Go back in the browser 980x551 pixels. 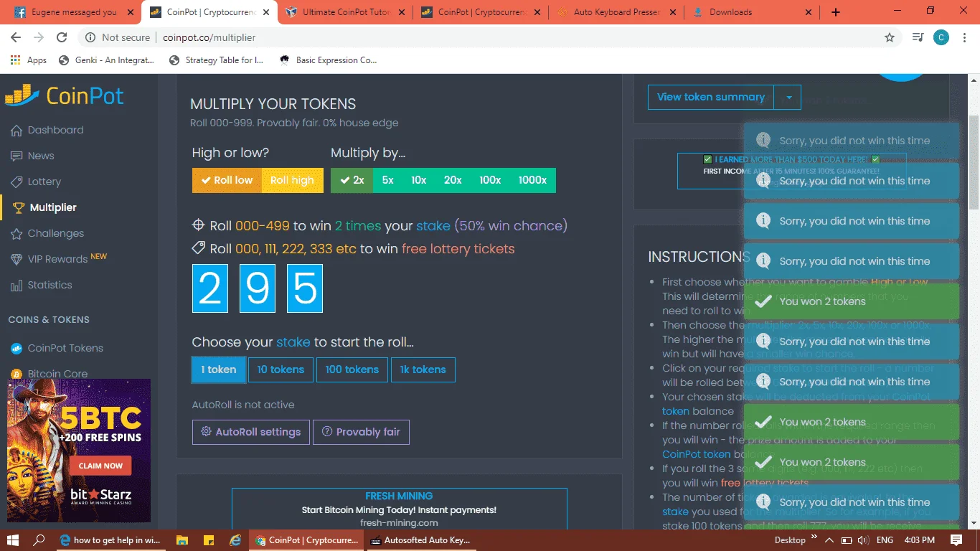click(16, 37)
